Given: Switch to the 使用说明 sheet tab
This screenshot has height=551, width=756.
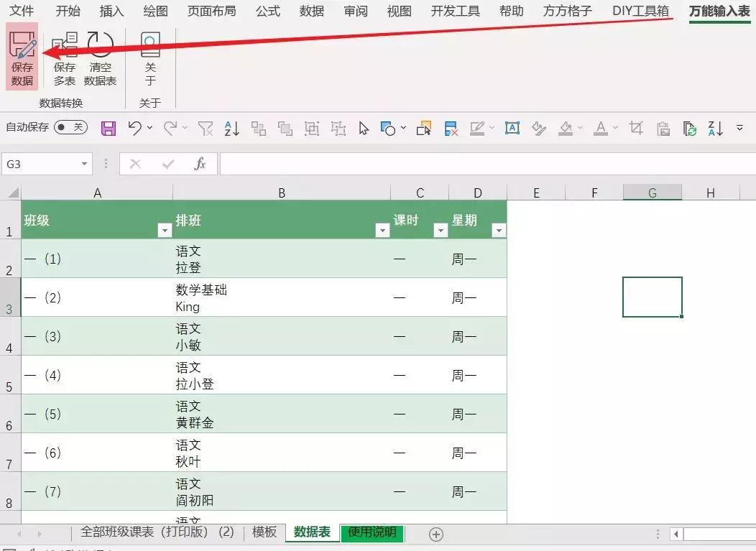Looking at the screenshot, I should 372,533.
